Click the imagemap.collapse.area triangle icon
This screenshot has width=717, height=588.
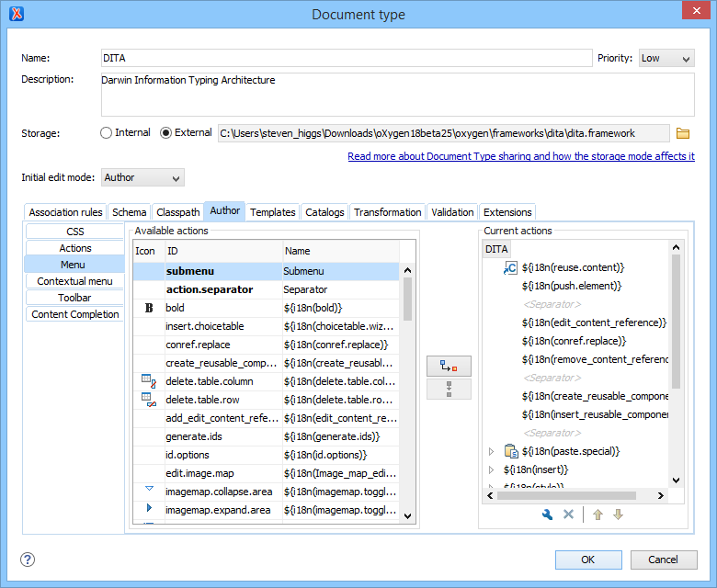(149, 489)
